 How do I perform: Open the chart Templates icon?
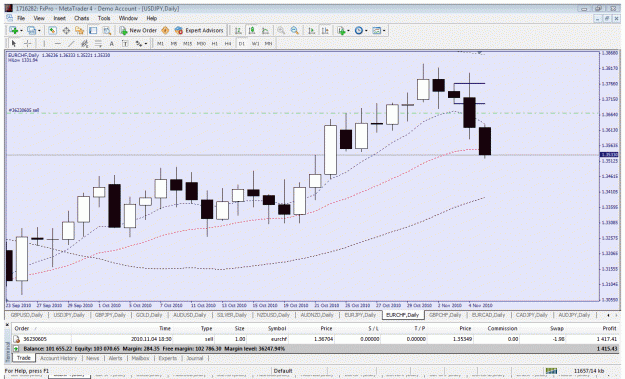click(x=376, y=31)
